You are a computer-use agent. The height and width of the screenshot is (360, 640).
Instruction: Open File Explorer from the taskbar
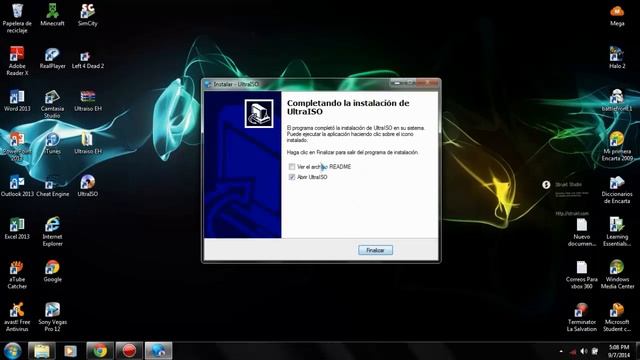tap(42, 351)
